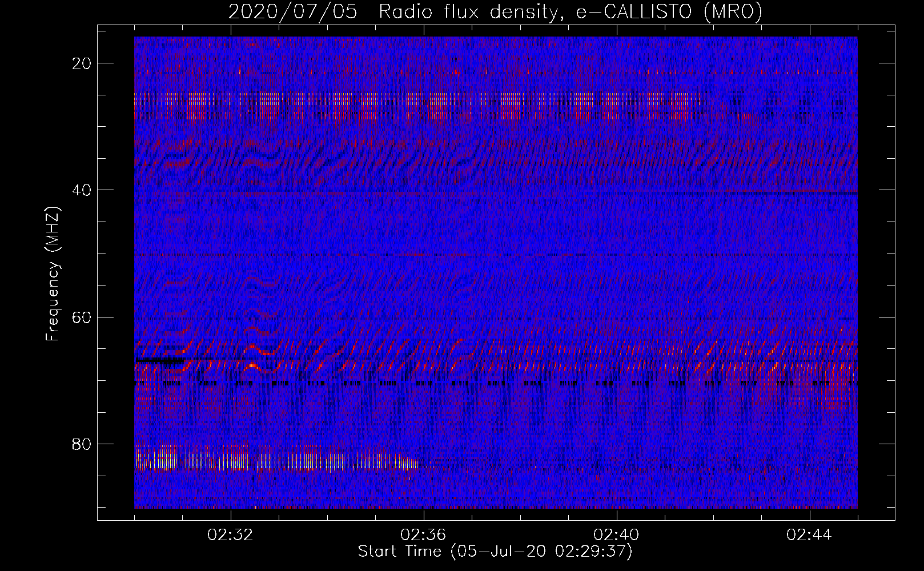Click the 60 MHz frequency tick label
The width and height of the screenshot is (924, 571).
click(82, 317)
